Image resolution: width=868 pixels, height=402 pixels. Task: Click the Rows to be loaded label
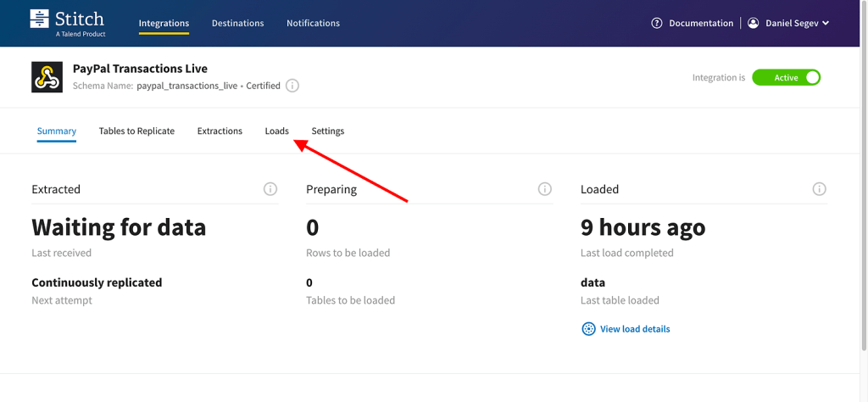(348, 253)
